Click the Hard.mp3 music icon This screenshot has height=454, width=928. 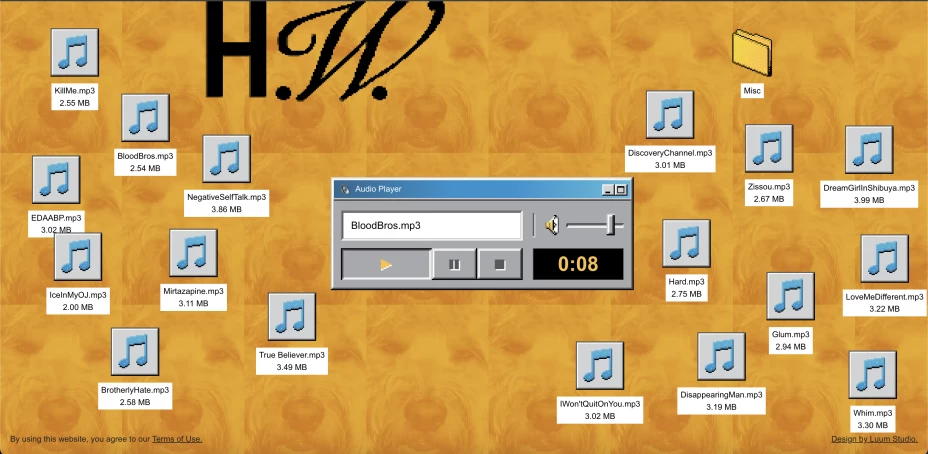687,243
